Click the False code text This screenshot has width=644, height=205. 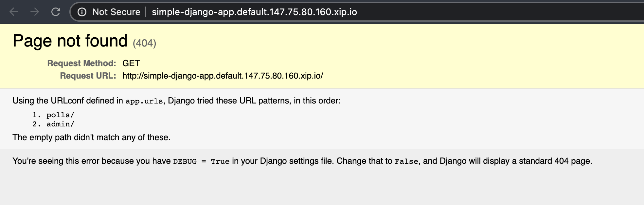click(406, 161)
